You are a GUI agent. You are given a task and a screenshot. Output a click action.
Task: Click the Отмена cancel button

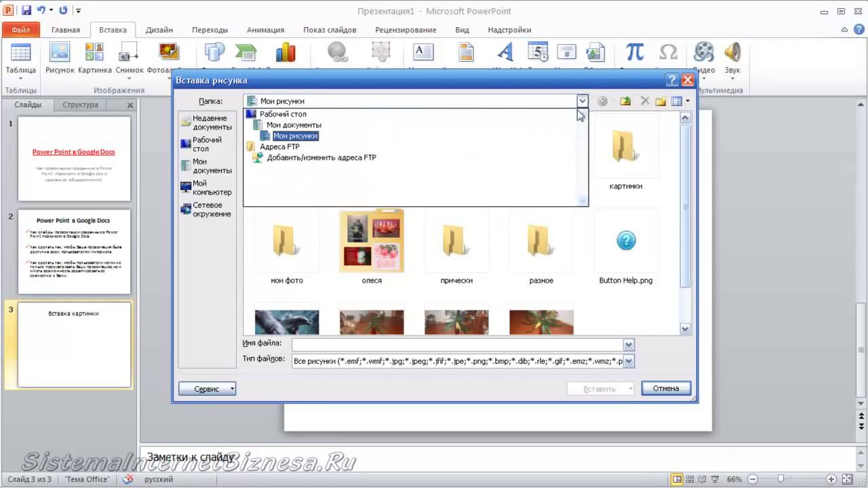click(666, 388)
